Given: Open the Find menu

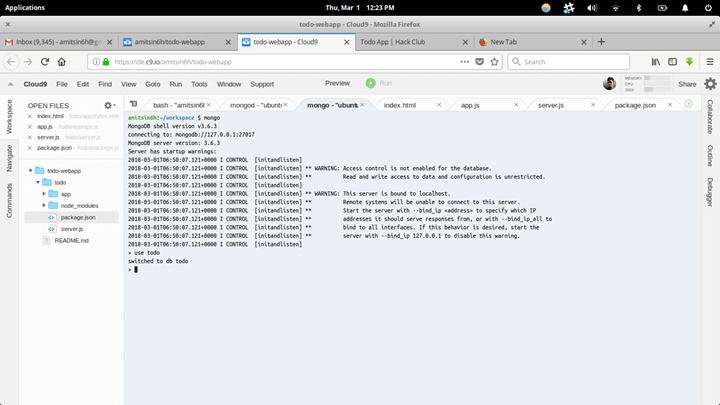Looking at the screenshot, I should point(105,84).
